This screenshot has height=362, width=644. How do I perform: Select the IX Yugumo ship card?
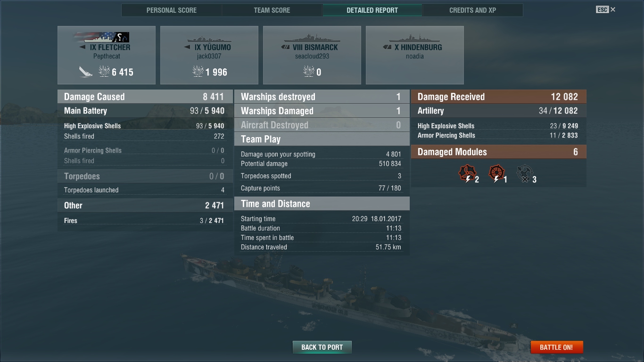coord(209,55)
